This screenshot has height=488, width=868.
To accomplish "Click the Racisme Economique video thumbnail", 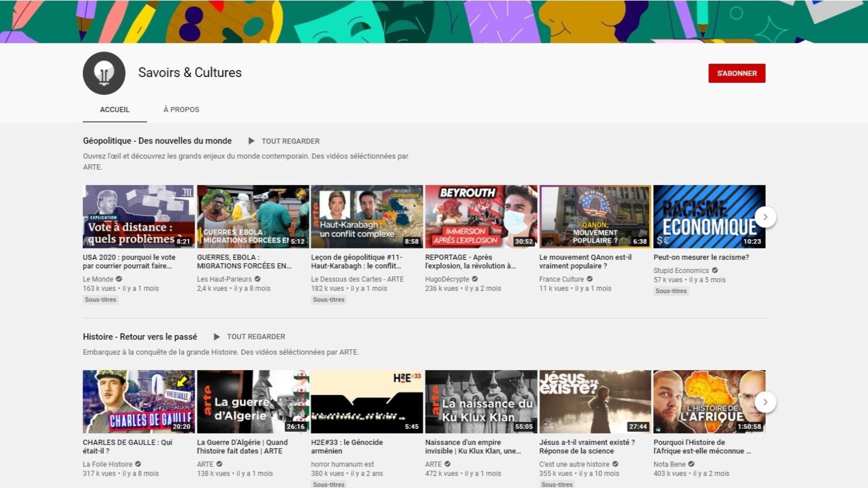I will click(709, 216).
